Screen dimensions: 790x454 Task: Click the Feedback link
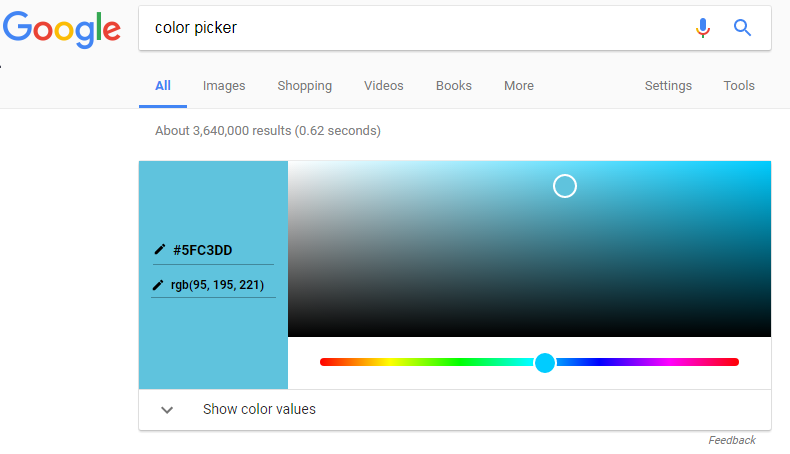pos(732,440)
